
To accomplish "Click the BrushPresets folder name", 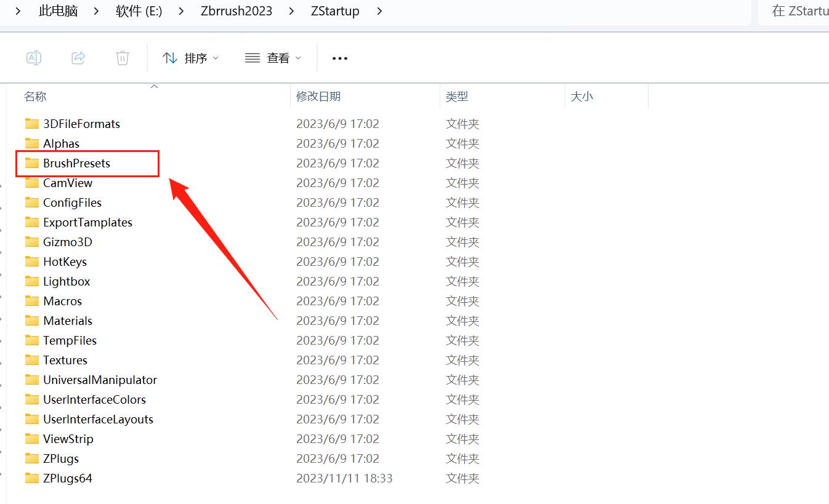I will point(76,163).
